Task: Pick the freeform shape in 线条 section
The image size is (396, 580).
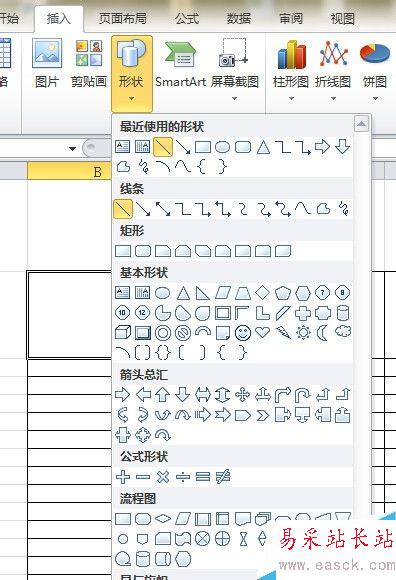Action: tap(323, 209)
